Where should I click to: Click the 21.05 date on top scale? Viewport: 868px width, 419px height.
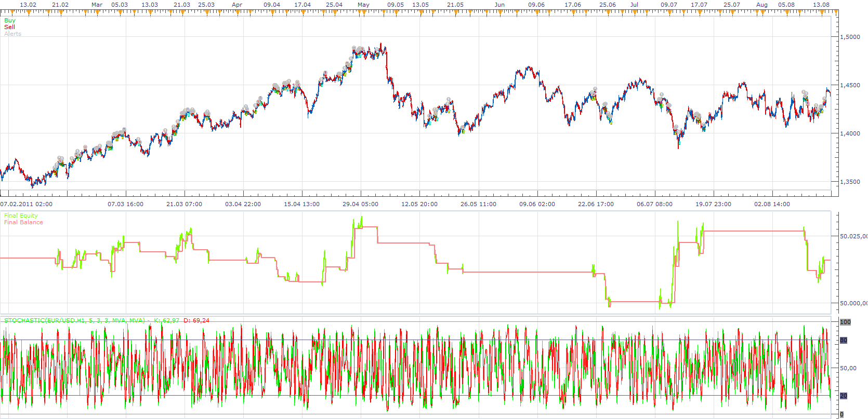(455, 5)
